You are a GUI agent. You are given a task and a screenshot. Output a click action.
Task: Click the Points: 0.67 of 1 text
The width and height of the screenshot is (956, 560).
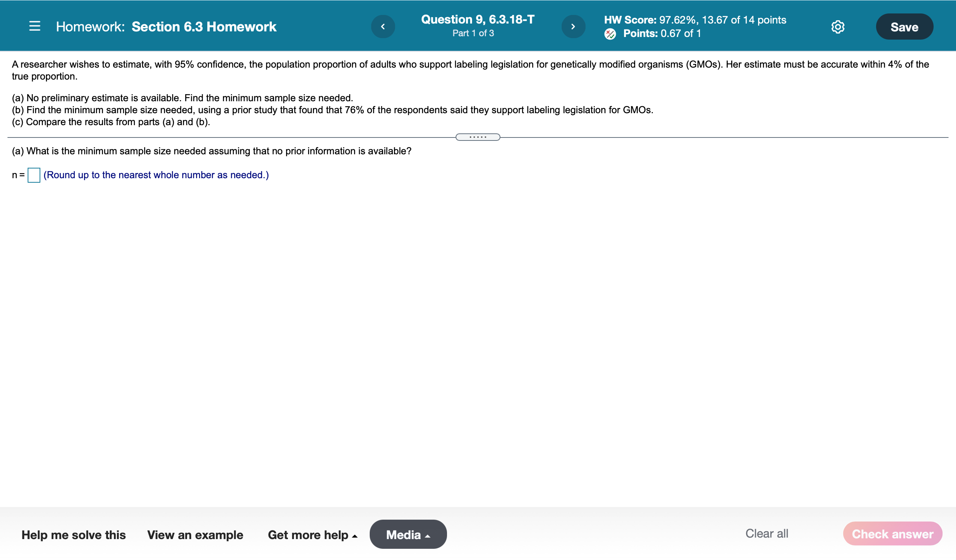pyautogui.click(x=662, y=33)
